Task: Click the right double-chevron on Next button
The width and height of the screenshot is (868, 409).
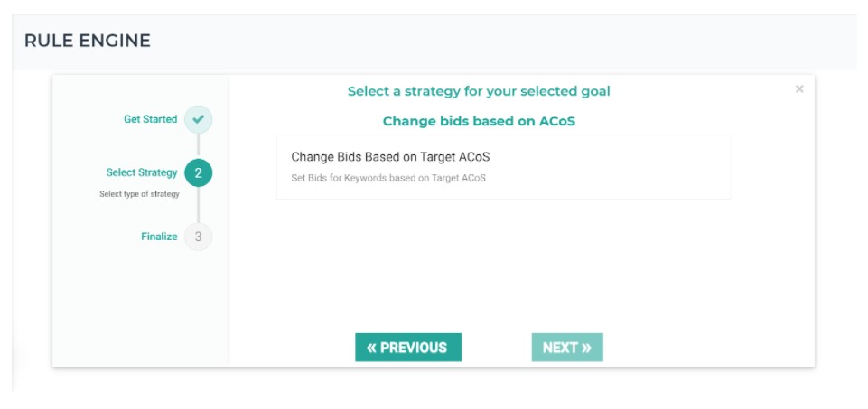Action: pyautogui.click(x=587, y=348)
